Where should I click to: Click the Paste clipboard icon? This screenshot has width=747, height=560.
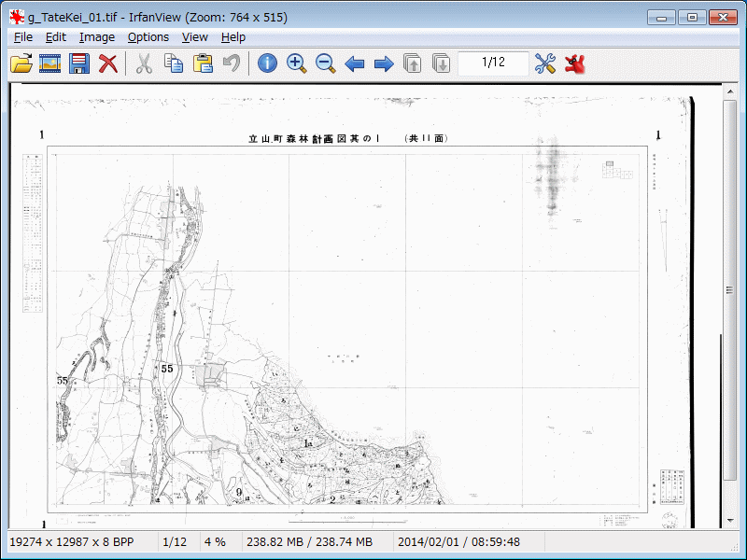point(202,63)
